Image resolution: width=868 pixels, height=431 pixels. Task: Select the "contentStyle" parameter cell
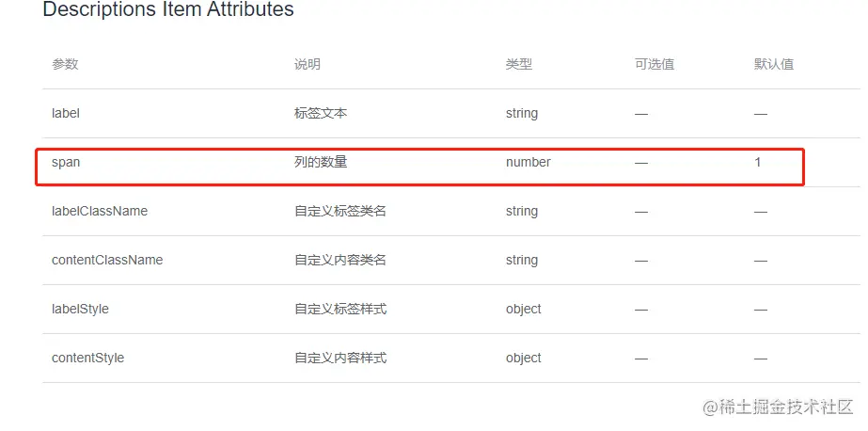point(87,358)
